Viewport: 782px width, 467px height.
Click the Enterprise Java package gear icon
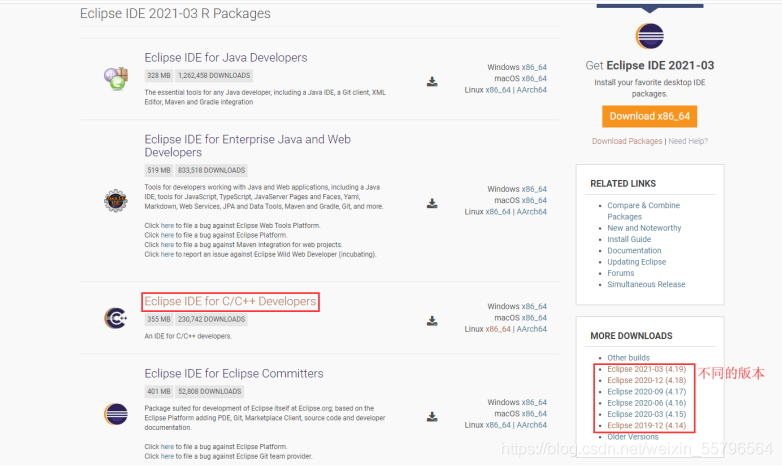[116, 201]
